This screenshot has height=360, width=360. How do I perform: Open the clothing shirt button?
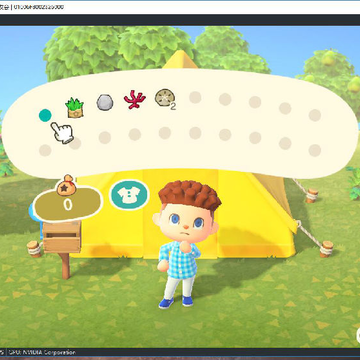(x=129, y=195)
